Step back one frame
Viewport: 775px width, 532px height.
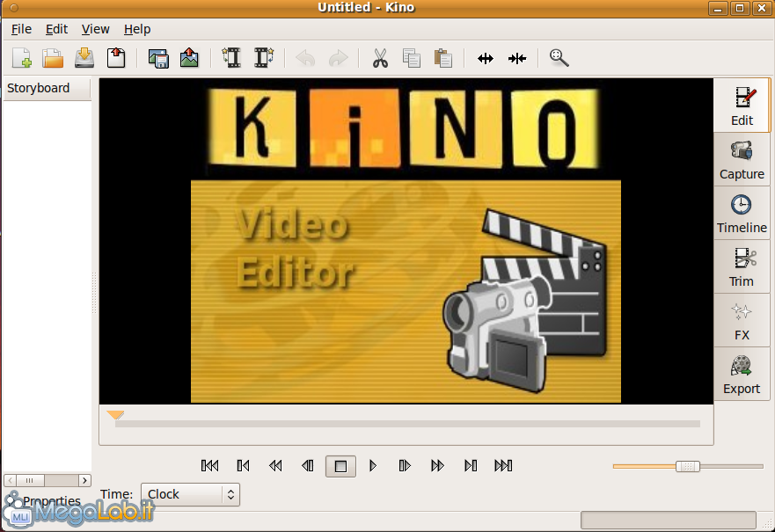click(x=307, y=466)
